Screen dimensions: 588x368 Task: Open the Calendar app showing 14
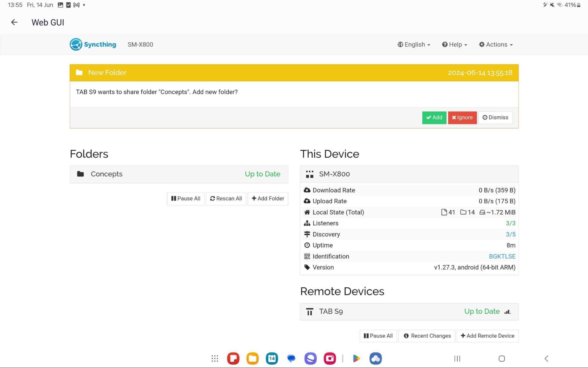pyautogui.click(x=272, y=359)
